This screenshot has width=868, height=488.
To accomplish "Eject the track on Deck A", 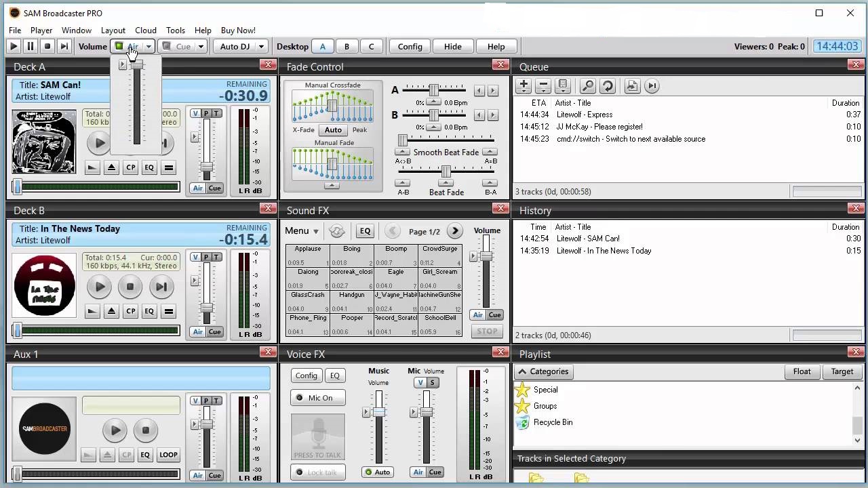I will 112,167.
